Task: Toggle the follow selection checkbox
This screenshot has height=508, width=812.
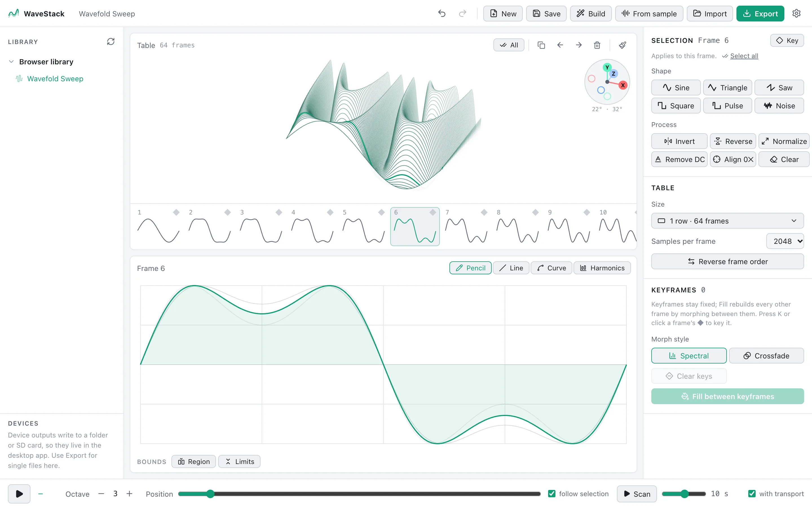Action: coord(551,494)
